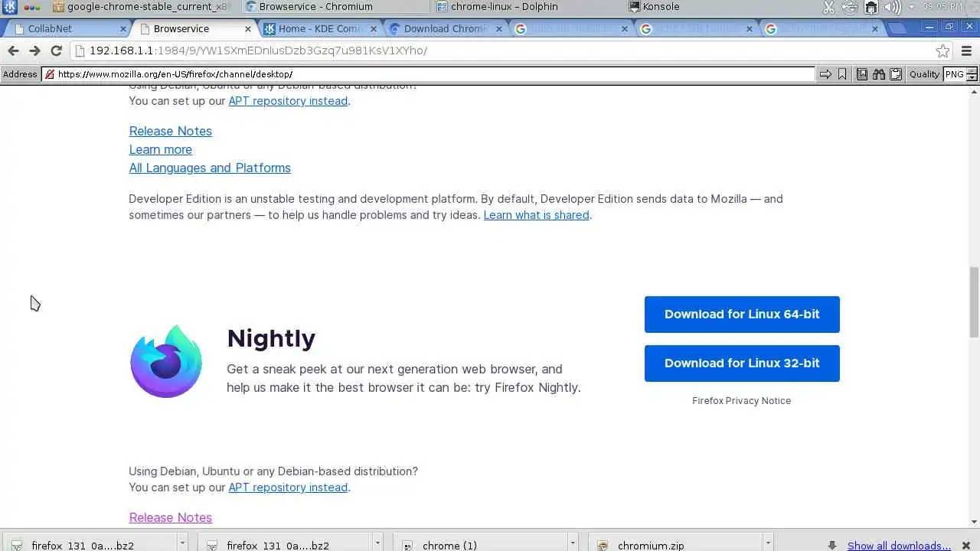Click the page icon in the URL bar

click(x=79, y=51)
